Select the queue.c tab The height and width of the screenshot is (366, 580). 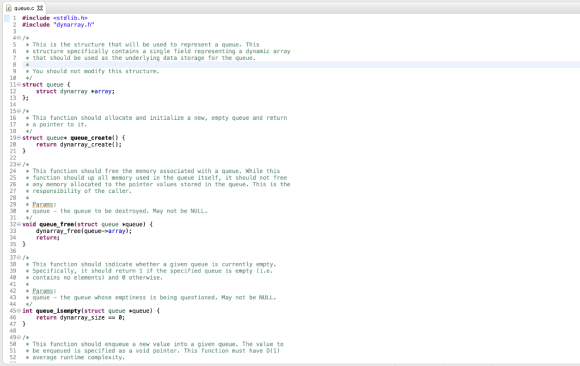point(24,8)
